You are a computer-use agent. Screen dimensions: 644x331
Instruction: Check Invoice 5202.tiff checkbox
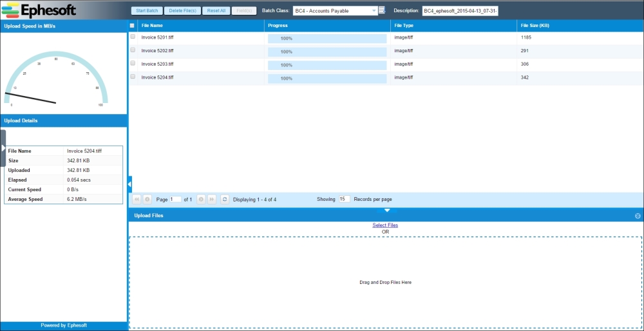[133, 50]
